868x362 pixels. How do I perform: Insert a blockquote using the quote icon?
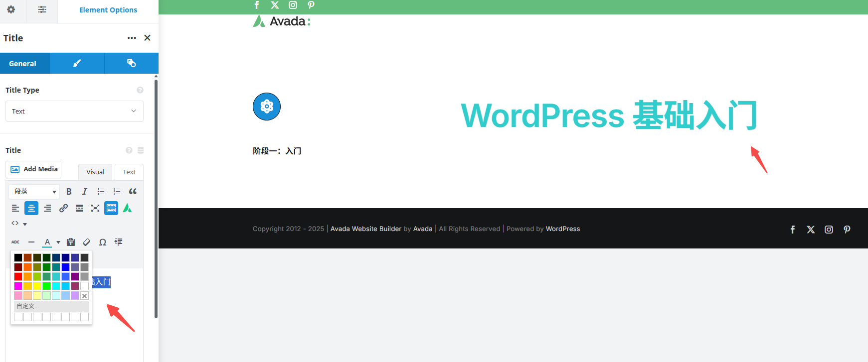[x=133, y=192]
